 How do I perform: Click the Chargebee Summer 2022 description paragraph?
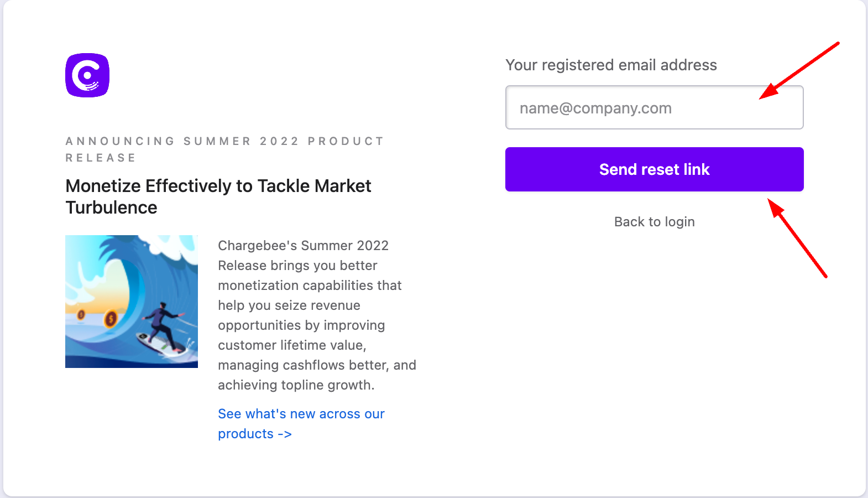coord(316,315)
